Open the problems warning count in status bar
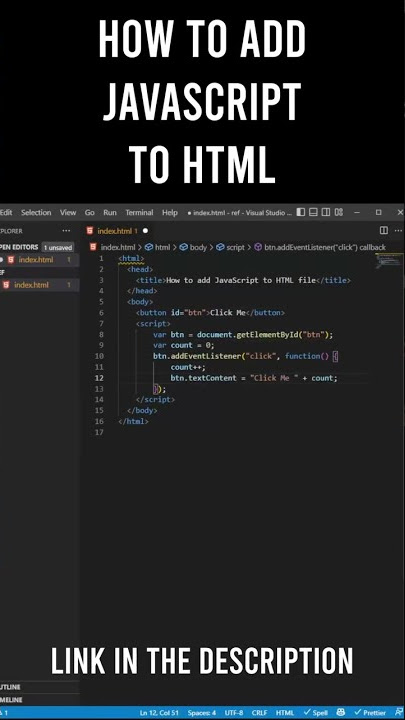This screenshot has width=405, height=720. [4, 713]
